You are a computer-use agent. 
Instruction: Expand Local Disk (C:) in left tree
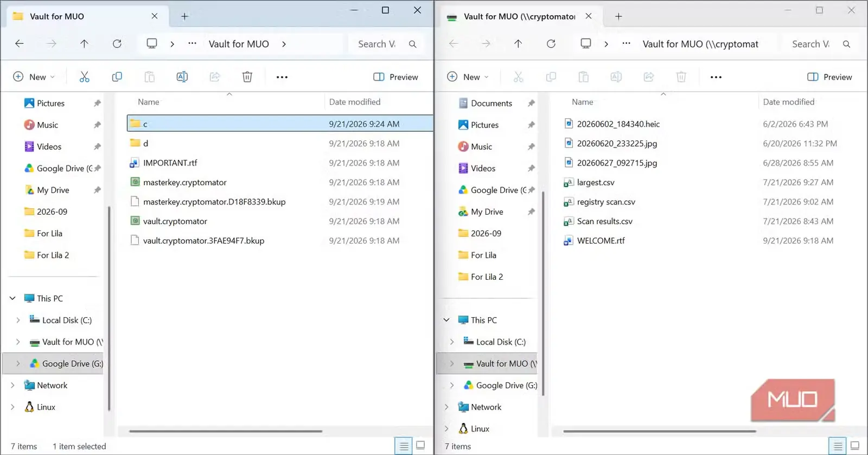(18, 321)
